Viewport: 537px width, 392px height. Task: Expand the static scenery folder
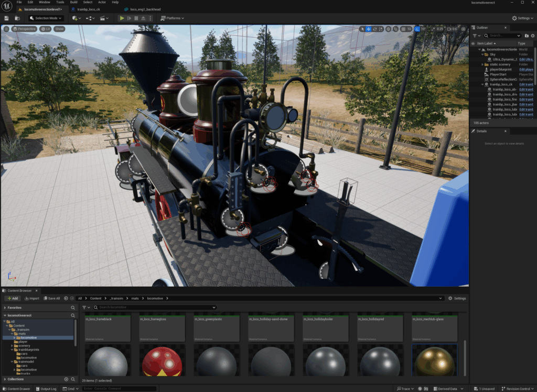point(482,64)
